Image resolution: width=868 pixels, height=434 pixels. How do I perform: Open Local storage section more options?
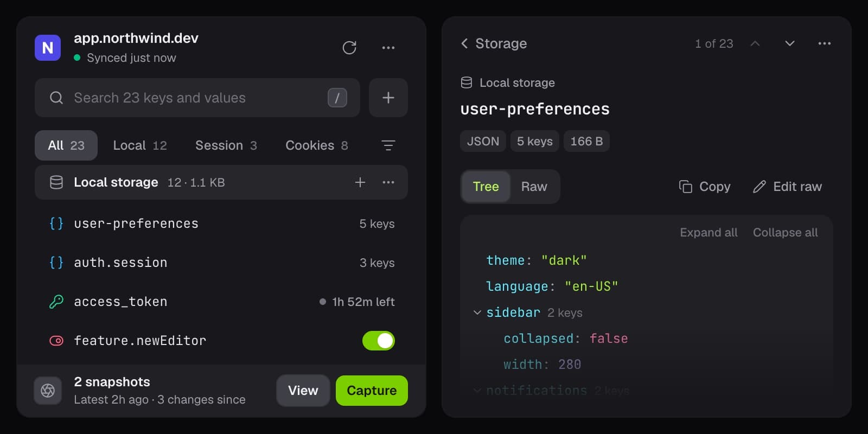tap(388, 182)
